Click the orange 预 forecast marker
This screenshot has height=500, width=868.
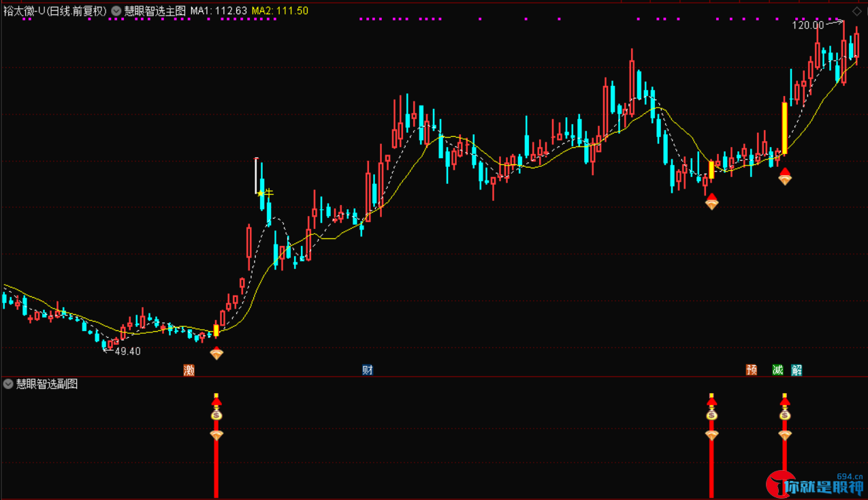point(752,370)
